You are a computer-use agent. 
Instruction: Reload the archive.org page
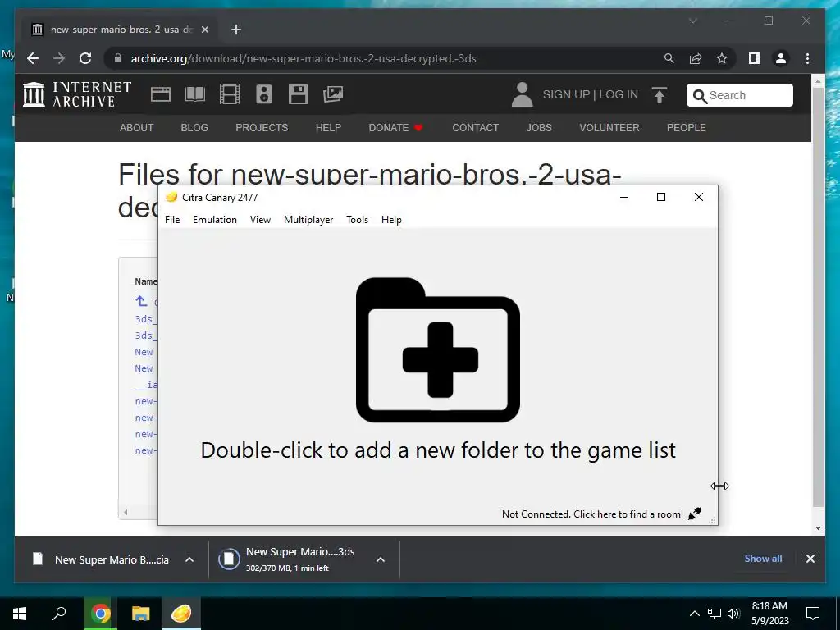pos(85,58)
